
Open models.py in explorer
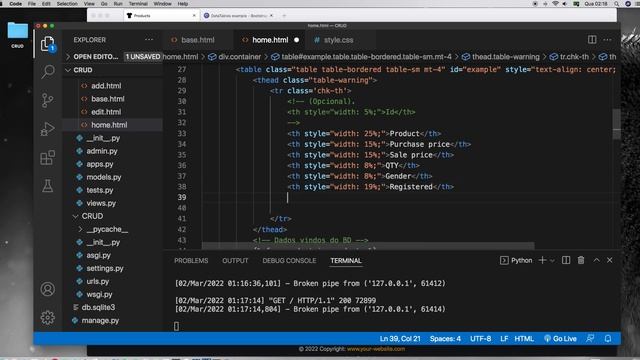pos(104,177)
